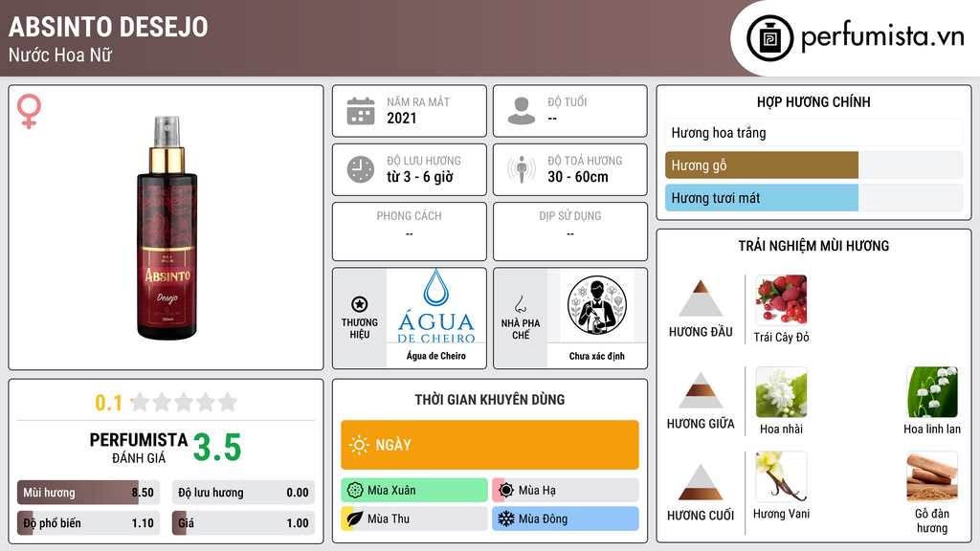Click the flower icon beside Mùa Xuân
This screenshot has height=551, width=980.
(354, 491)
